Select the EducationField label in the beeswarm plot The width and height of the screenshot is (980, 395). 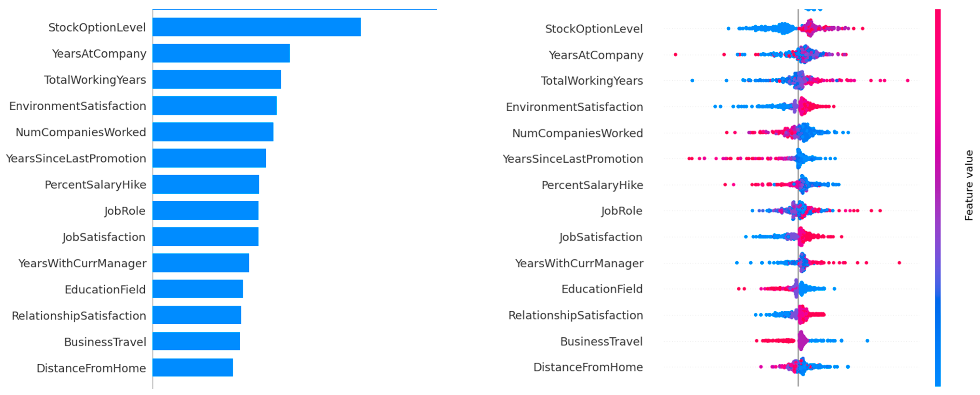pos(602,289)
